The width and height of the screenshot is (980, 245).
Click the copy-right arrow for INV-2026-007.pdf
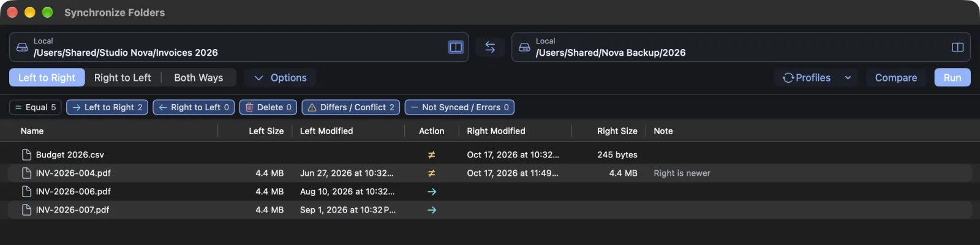coord(432,210)
